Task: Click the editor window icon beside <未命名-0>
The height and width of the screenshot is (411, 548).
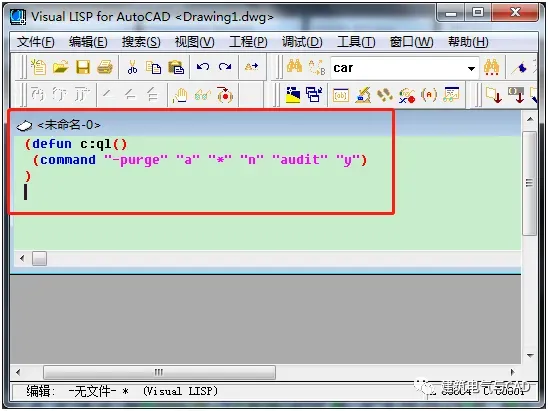Action: tap(24, 125)
